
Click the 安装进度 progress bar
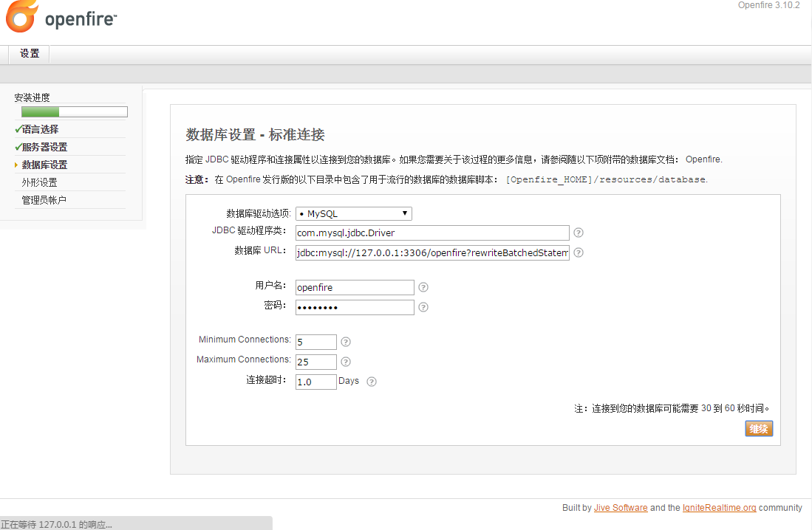[x=75, y=111]
